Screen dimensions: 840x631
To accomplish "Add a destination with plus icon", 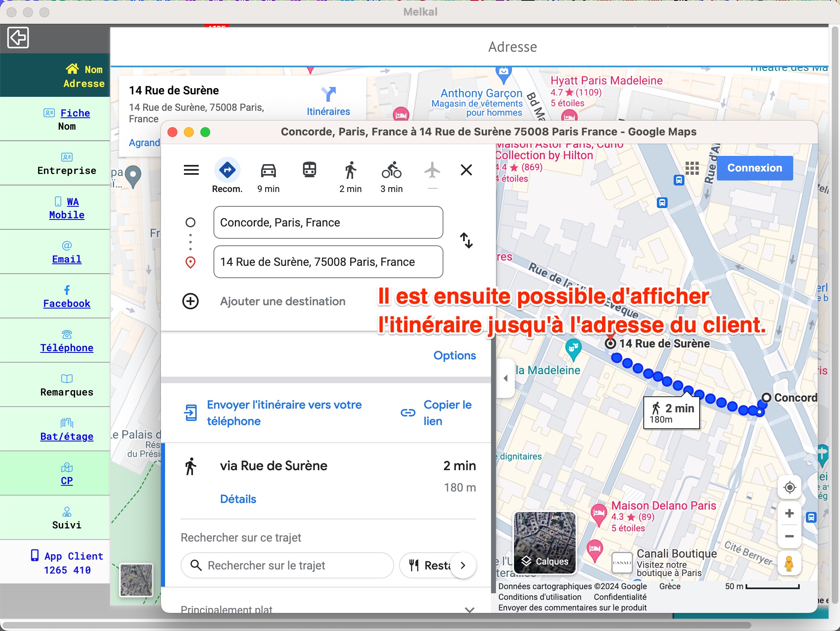I will click(190, 301).
